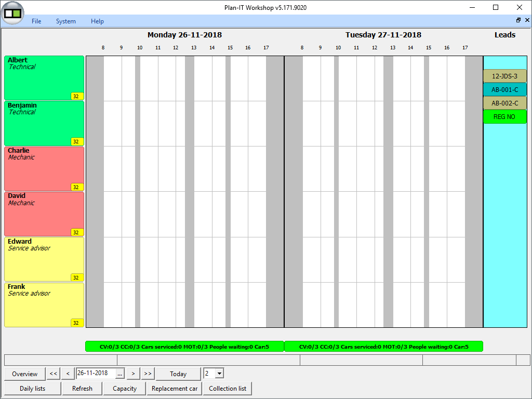Go to previous day with < button
The image size is (532, 399).
click(68, 374)
